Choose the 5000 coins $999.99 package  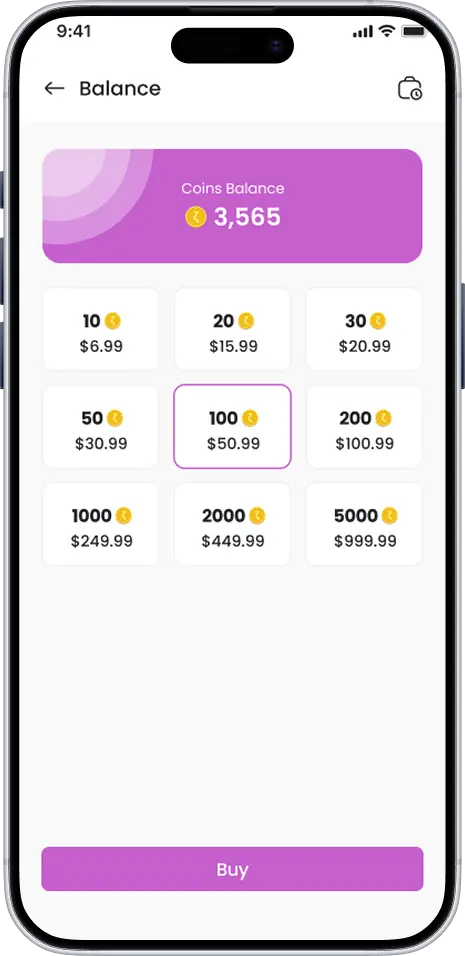pos(364,524)
